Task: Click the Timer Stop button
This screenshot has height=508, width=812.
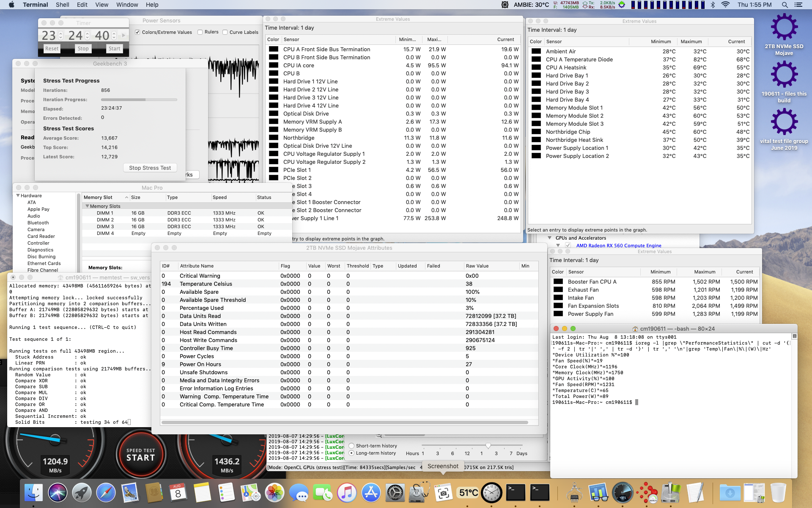Action: (x=83, y=49)
